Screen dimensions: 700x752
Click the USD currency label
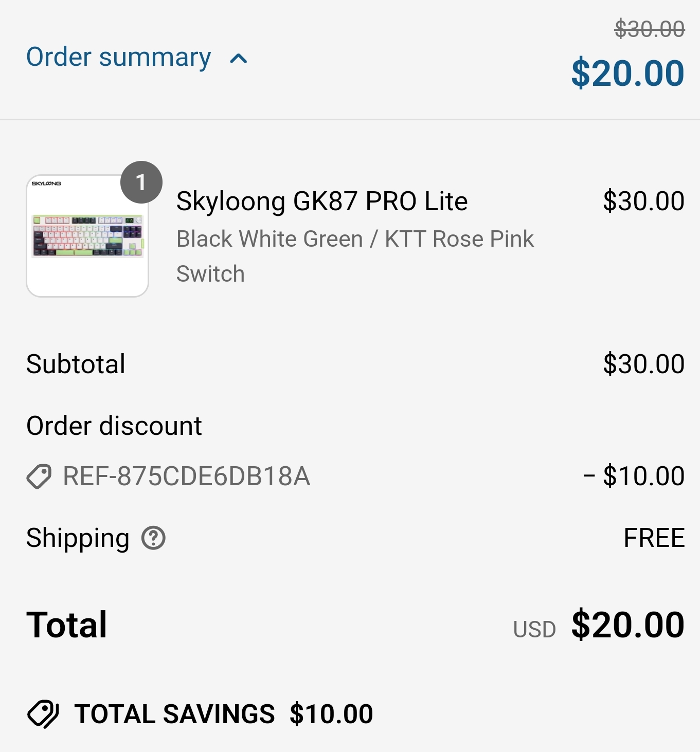pyautogui.click(x=534, y=630)
